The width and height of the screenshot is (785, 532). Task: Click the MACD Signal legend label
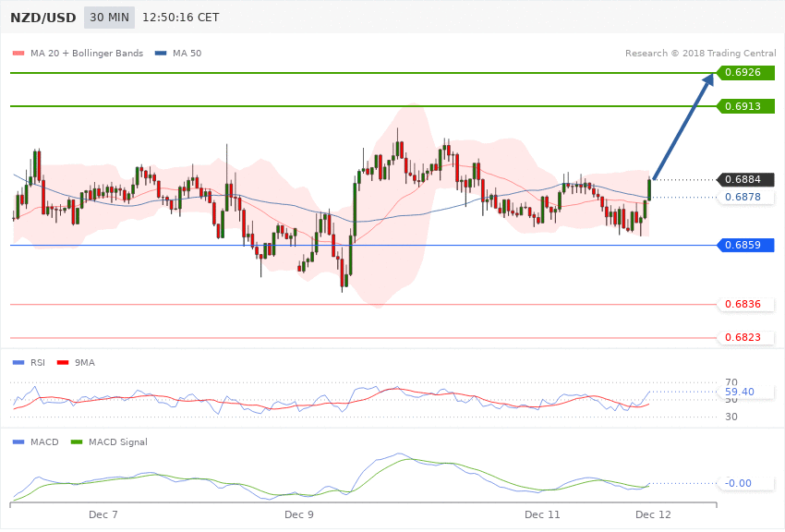[118, 441]
